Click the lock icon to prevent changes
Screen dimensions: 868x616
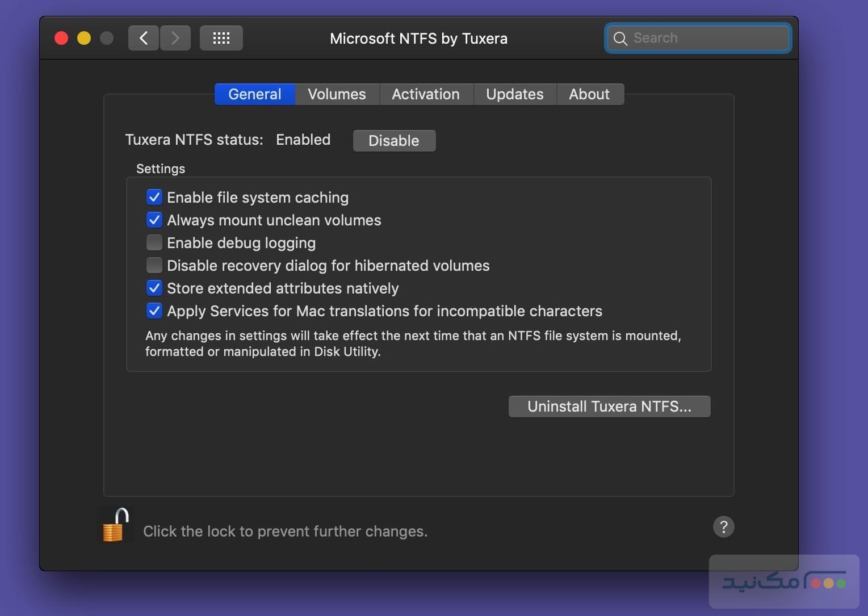click(115, 525)
